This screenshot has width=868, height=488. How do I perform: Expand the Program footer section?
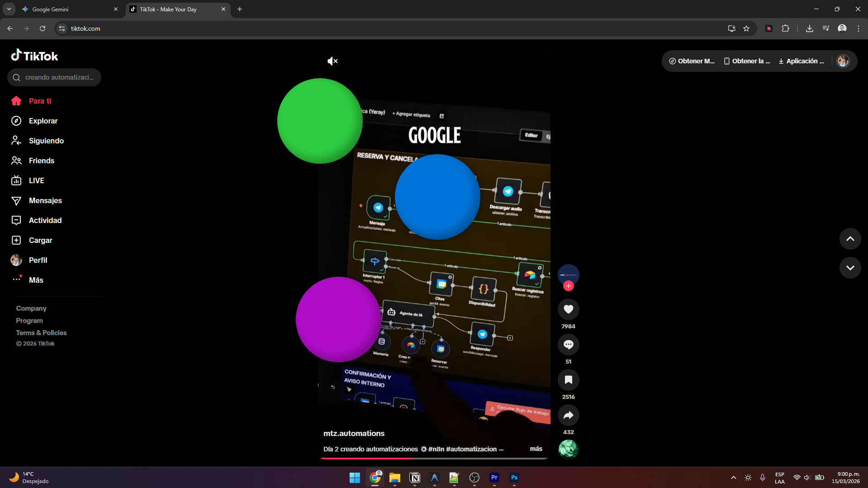(29, 321)
